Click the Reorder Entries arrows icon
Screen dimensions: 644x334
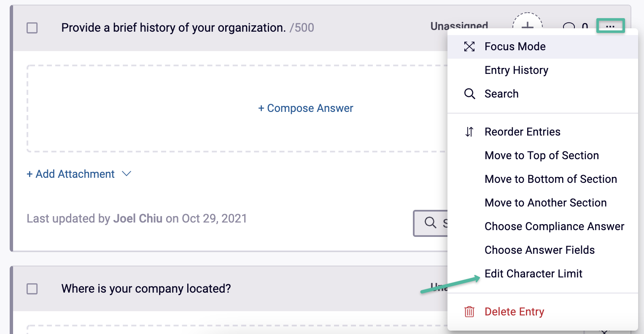(x=469, y=132)
